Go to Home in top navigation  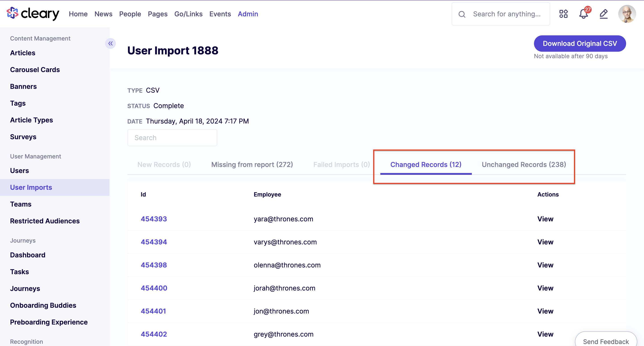[x=78, y=14]
